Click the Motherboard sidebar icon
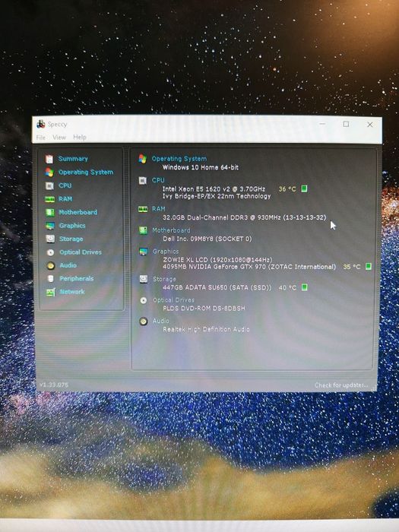Image resolution: width=399 pixels, height=532 pixels. [50, 212]
